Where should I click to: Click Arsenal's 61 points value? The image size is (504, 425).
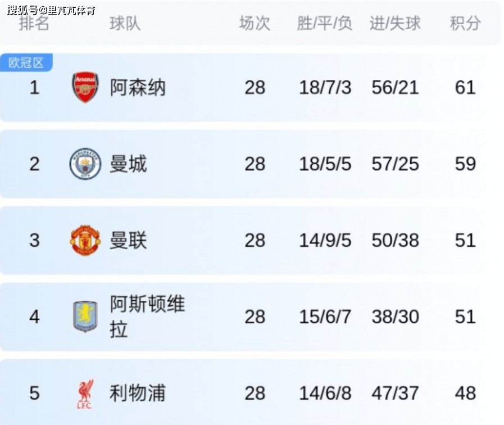pyautogui.click(x=465, y=88)
